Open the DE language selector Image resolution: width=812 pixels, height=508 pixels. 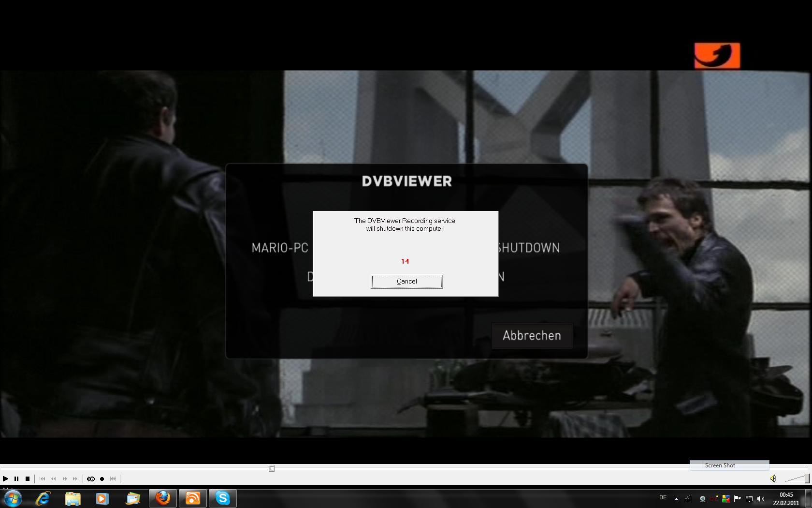(x=663, y=497)
